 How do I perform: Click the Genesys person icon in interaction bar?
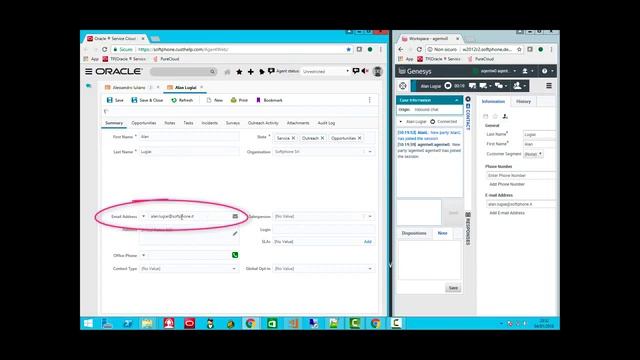[x=519, y=86]
